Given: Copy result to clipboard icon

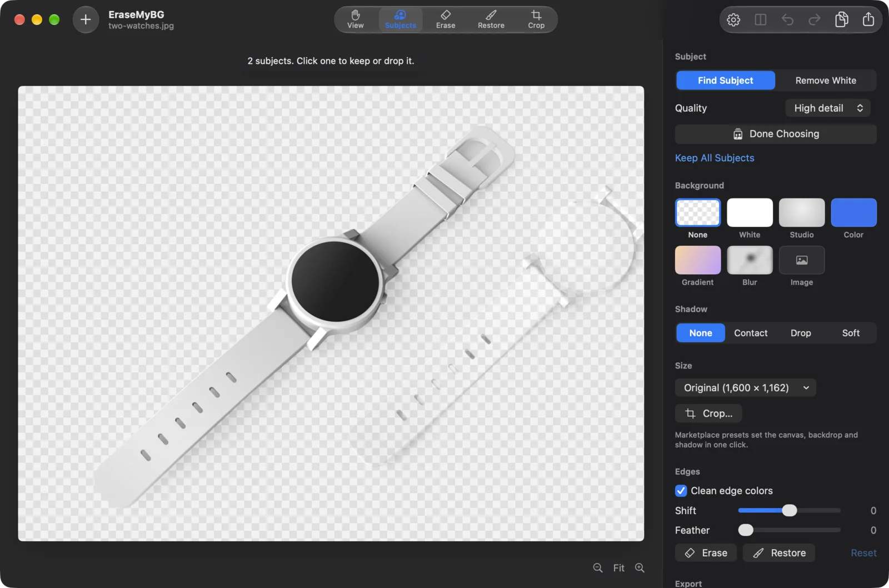Looking at the screenshot, I should click(x=841, y=20).
